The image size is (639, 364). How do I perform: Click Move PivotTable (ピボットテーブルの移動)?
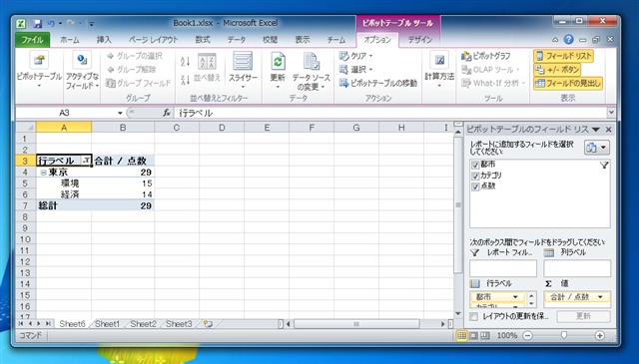[378, 83]
